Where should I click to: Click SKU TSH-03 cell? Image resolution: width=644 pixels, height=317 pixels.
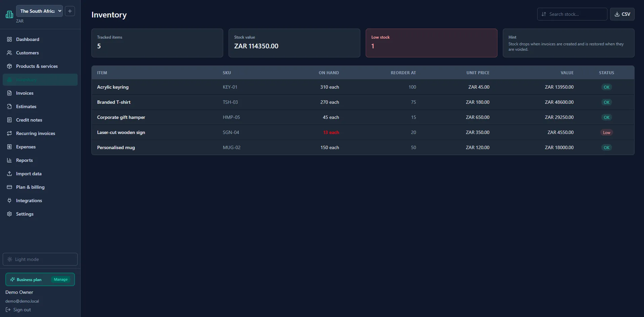click(x=230, y=102)
